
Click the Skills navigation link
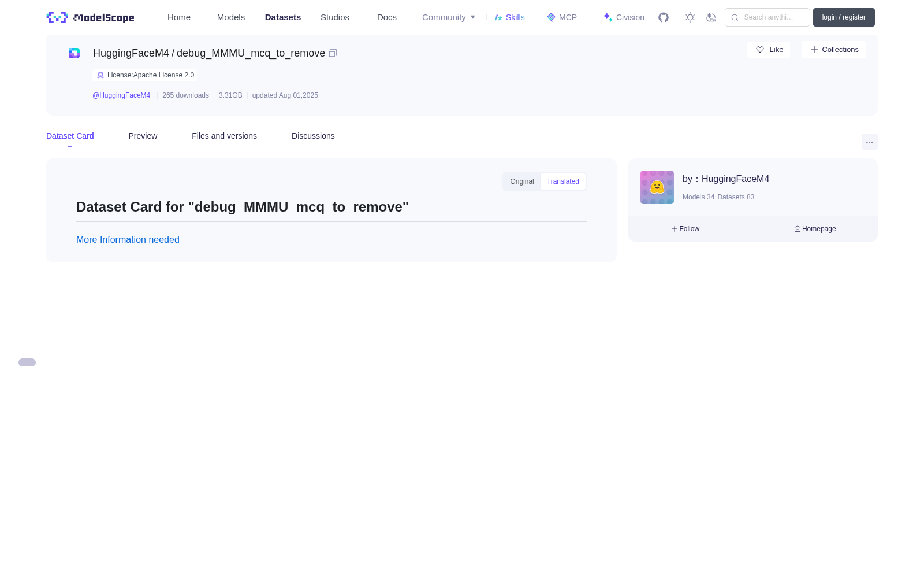click(510, 17)
